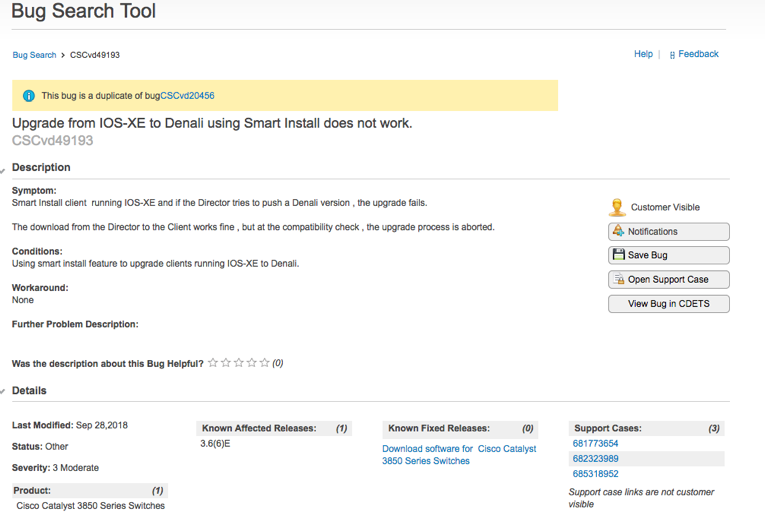The height and width of the screenshot is (525, 765).
Task: Open support case 682323989
Action: click(595, 459)
